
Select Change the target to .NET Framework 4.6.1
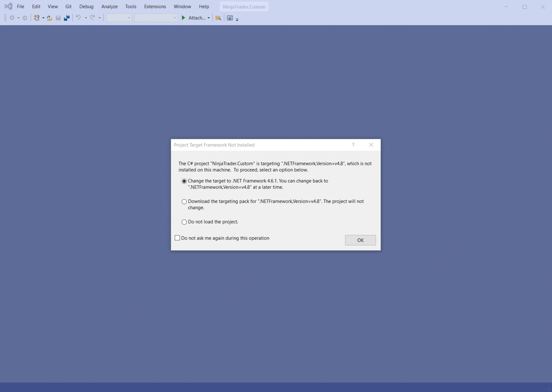(184, 181)
